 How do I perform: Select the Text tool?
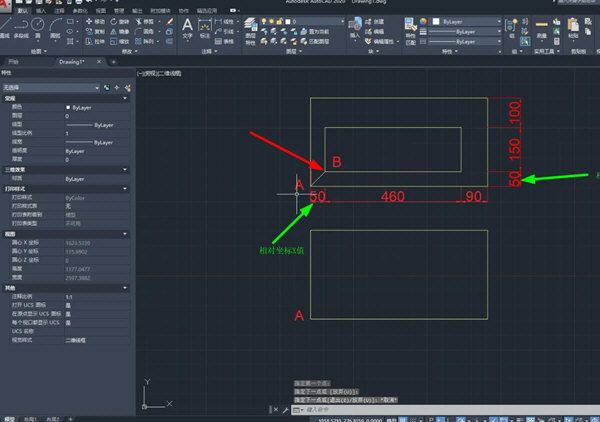[x=187, y=28]
